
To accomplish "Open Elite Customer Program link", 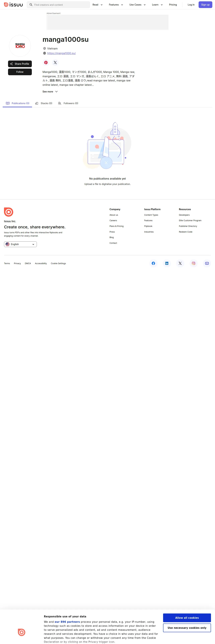I will 190,221.
